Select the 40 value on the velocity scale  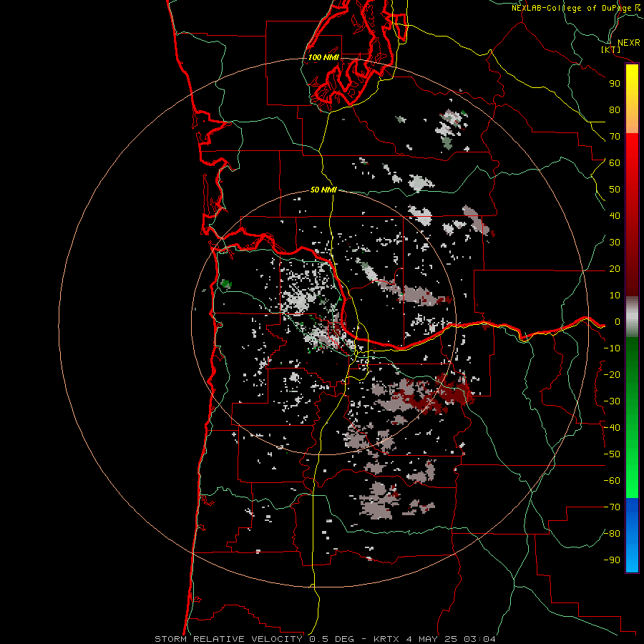[615, 215]
